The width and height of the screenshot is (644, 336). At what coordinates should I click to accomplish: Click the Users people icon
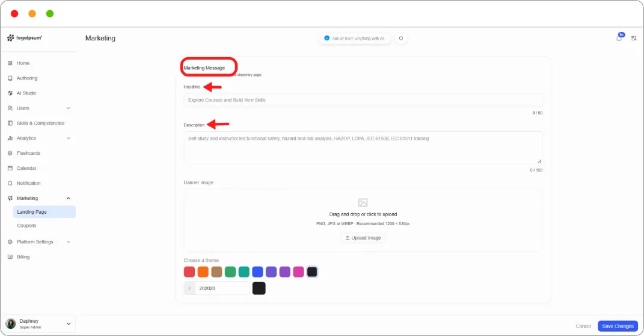(x=10, y=108)
